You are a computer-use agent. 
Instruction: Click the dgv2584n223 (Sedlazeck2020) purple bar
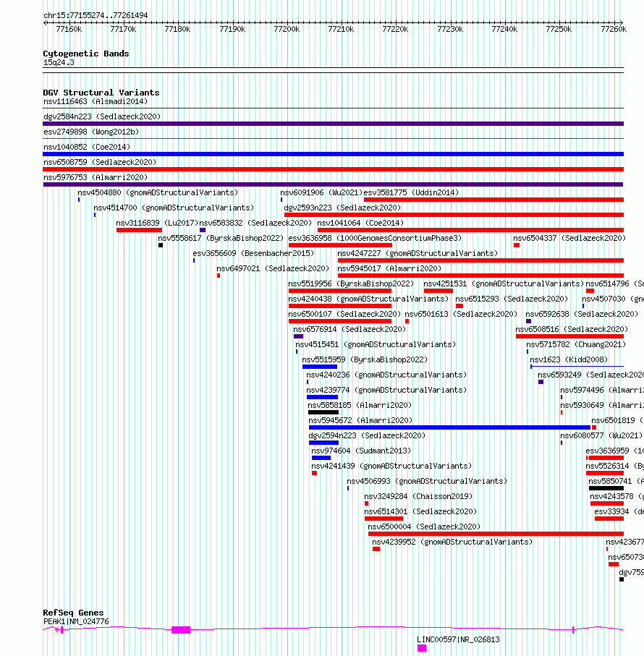[333, 124]
